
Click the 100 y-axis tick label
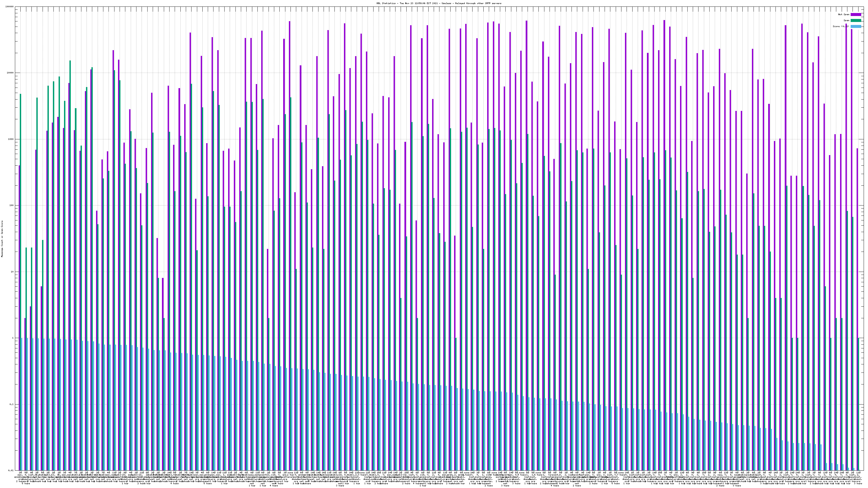tap(12, 206)
